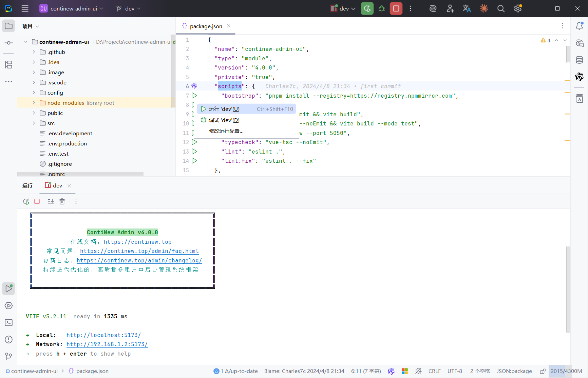The image size is (588, 378).
Task: Open the Project tool window folder icon
Action: pos(8,26)
